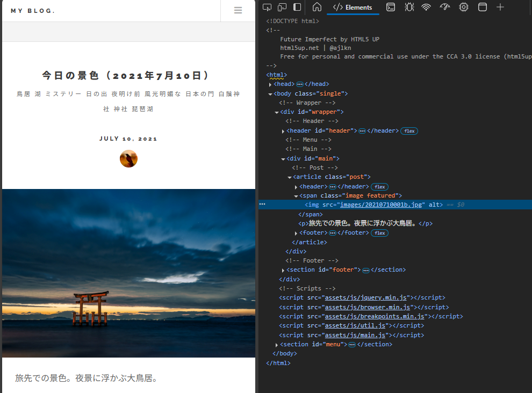Click the featured torii gate photo
The image size is (532, 393).
(128, 273)
